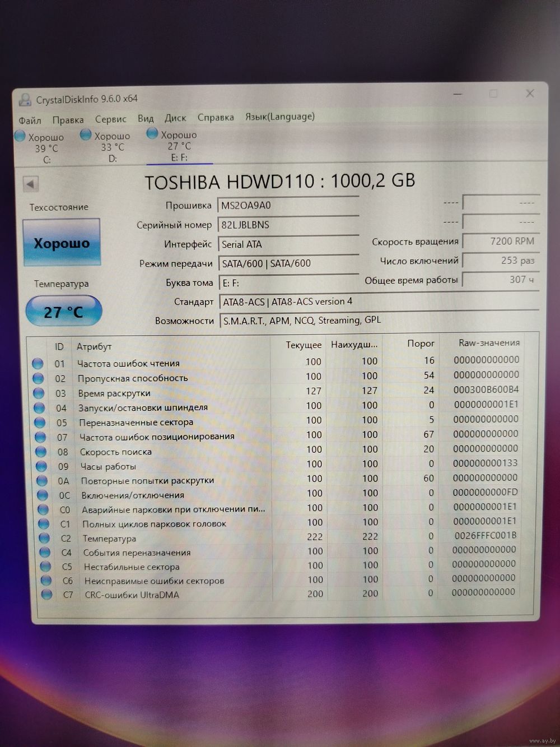Screen dimensions: 560x747
Task: Open the Сервис menu
Action: (110, 119)
